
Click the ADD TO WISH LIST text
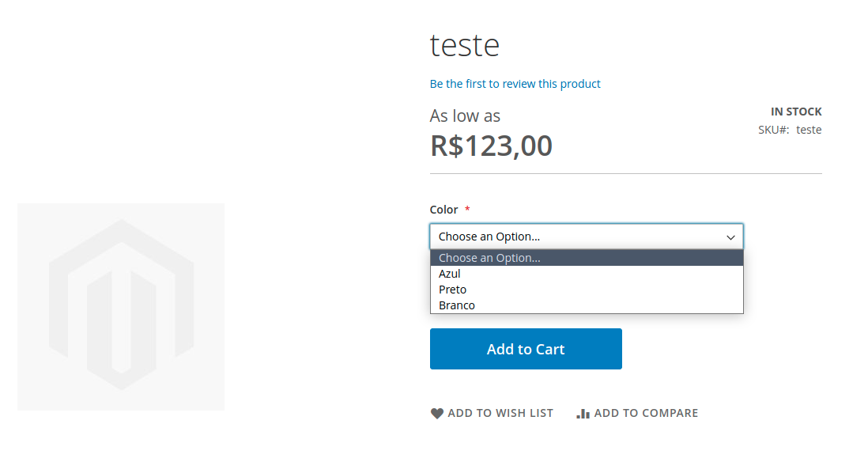coord(500,413)
